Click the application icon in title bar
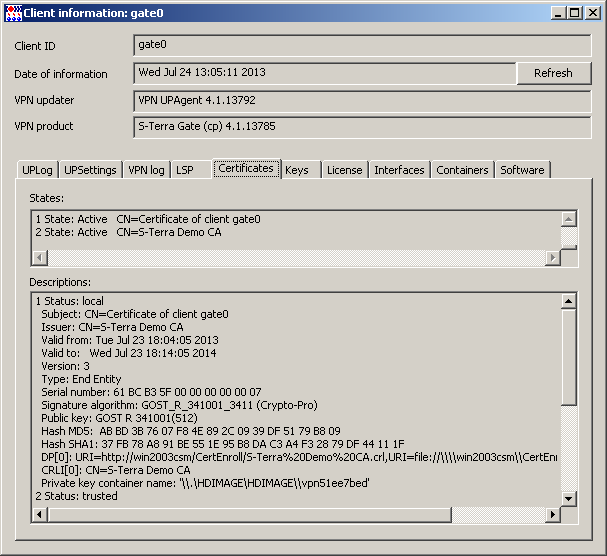The width and height of the screenshot is (607, 556). point(14,13)
